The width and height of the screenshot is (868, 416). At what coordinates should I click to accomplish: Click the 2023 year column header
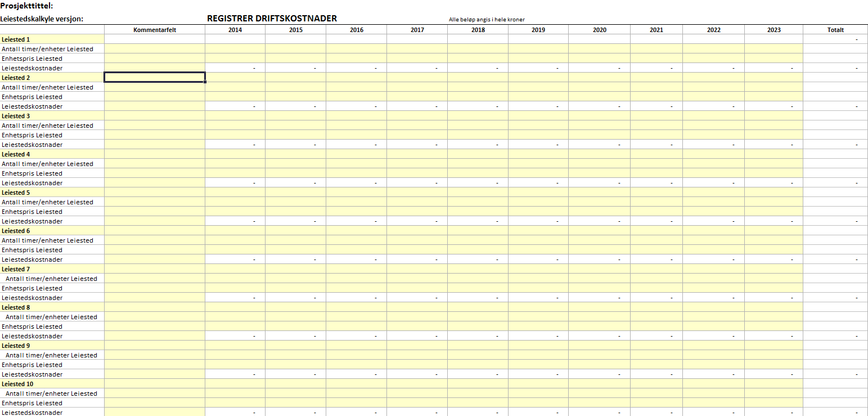[x=773, y=30]
